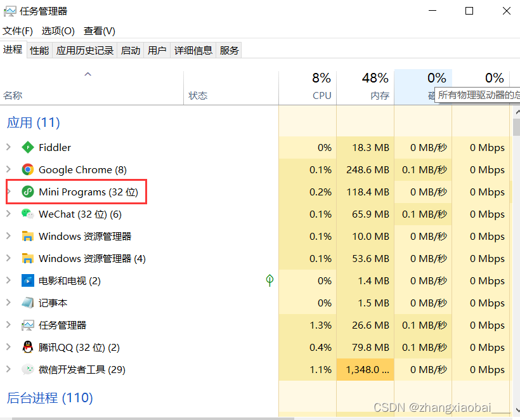The height and width of the screenshot is (420, 520).
Task: Click the 记事本 notepad icon
Action: 27,303
